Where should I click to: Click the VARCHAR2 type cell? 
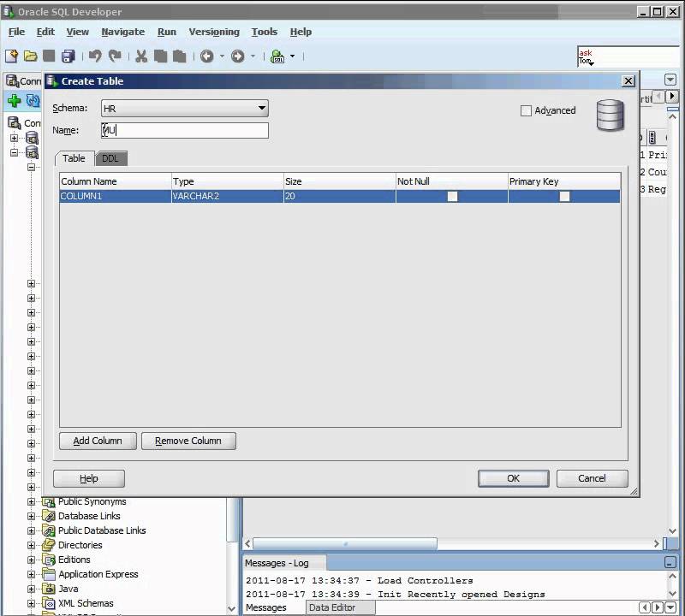(x=228, y=197)
